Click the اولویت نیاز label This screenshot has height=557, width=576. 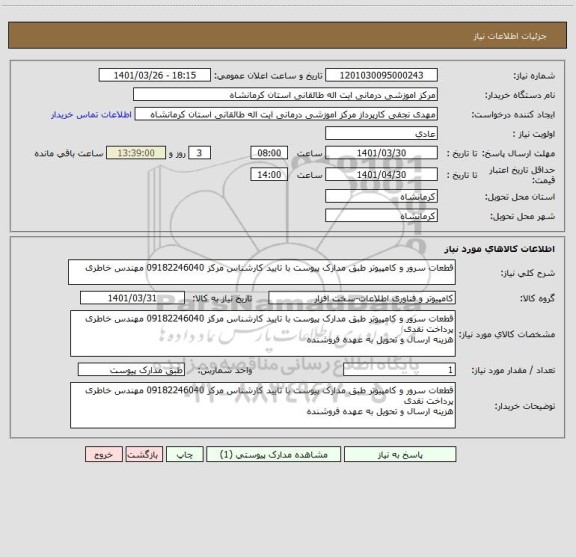tap(534, 134)
